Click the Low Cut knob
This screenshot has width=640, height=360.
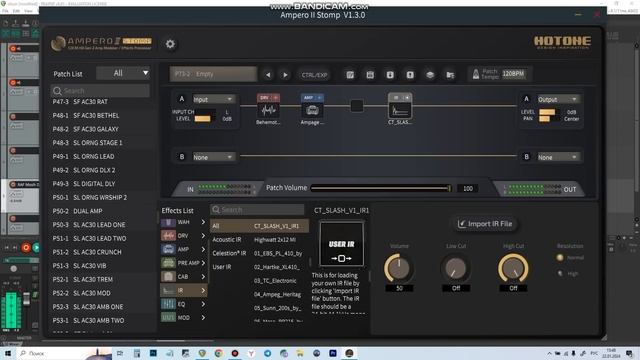(456, 268)
